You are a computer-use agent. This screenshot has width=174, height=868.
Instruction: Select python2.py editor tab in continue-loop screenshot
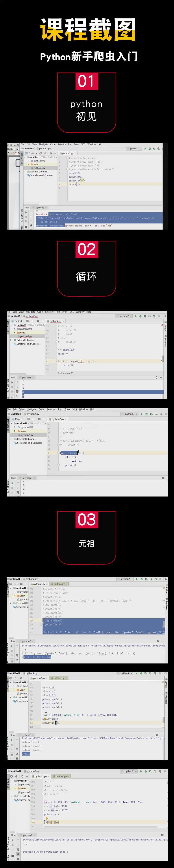(58, 419)
